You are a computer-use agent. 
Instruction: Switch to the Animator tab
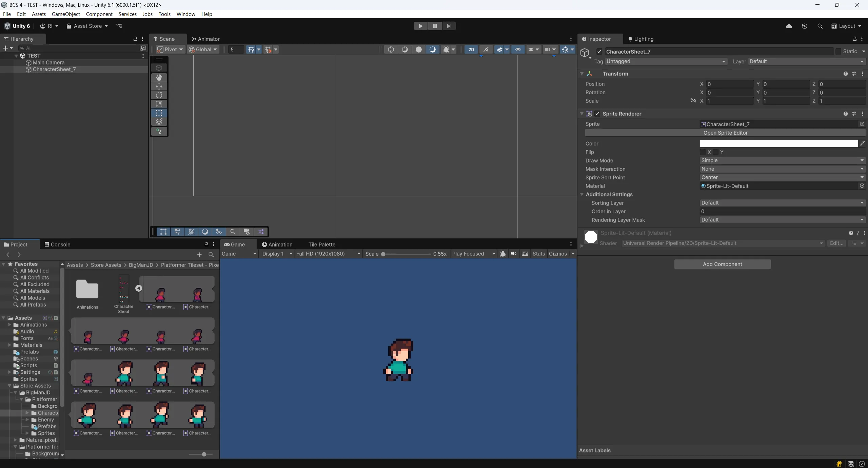[x=205, y=39]
